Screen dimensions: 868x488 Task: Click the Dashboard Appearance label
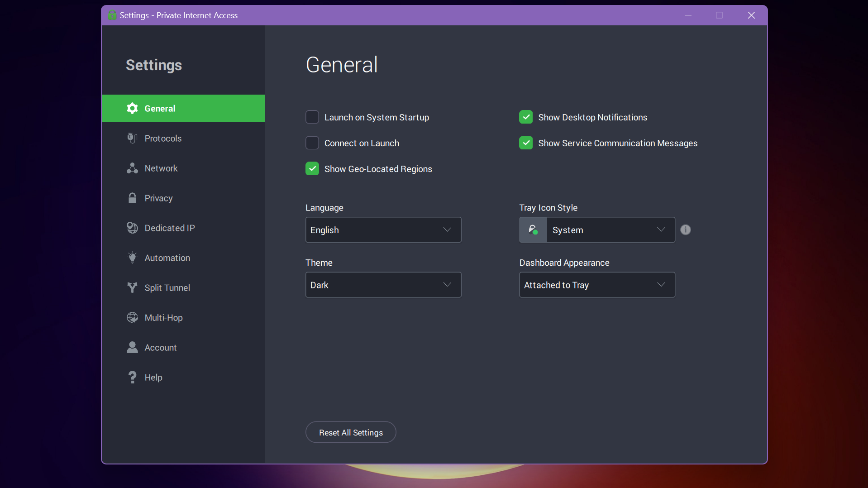click(564, 263)
